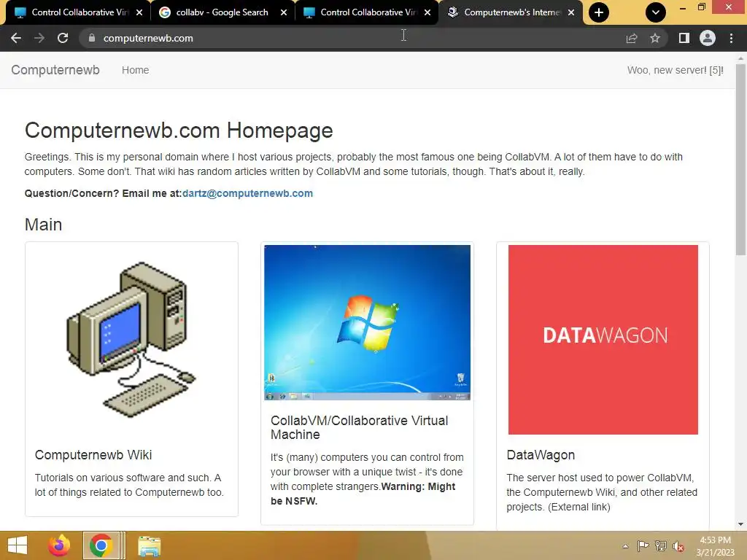Restore down the Chrome window
The height and width of the screenshot is (560, 747).
[x=701, y=7]
